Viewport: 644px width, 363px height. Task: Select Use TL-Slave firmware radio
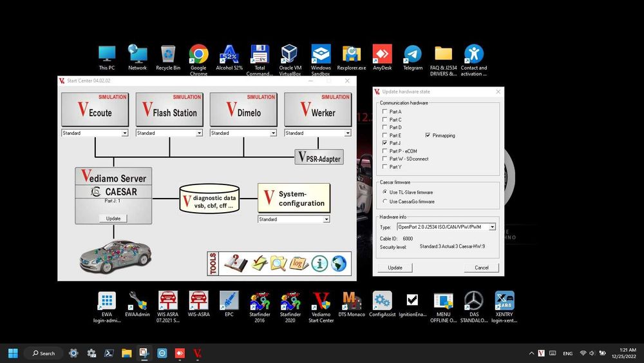(385, 192)
